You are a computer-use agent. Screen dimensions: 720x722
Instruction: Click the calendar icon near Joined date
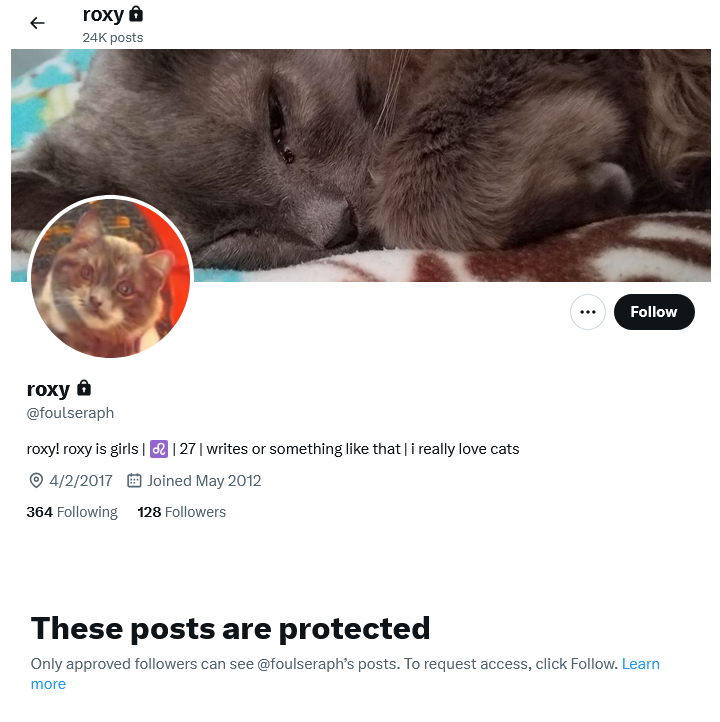134,481
